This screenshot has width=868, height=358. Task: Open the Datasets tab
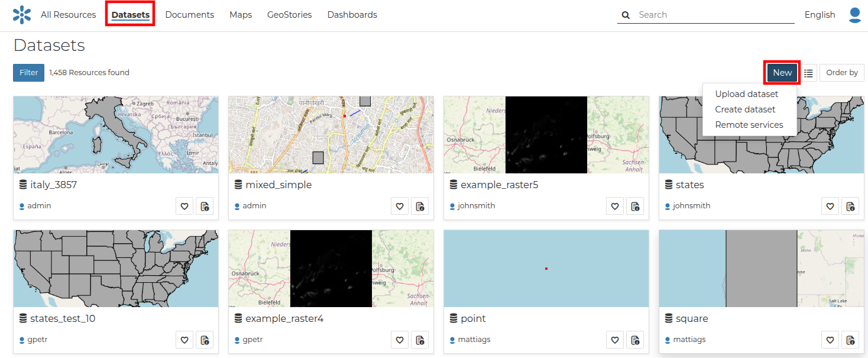131,15
